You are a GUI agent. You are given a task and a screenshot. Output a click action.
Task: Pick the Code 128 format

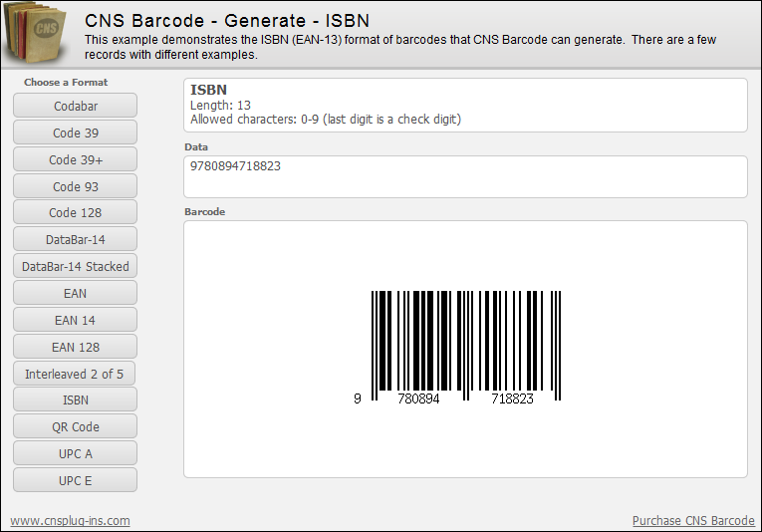(x=76, y=213)
